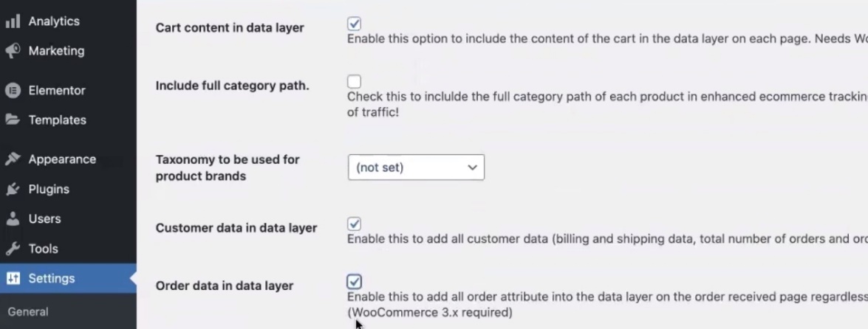
Task: Click the Appearance paintbrush icon
Action: (13, 159)
